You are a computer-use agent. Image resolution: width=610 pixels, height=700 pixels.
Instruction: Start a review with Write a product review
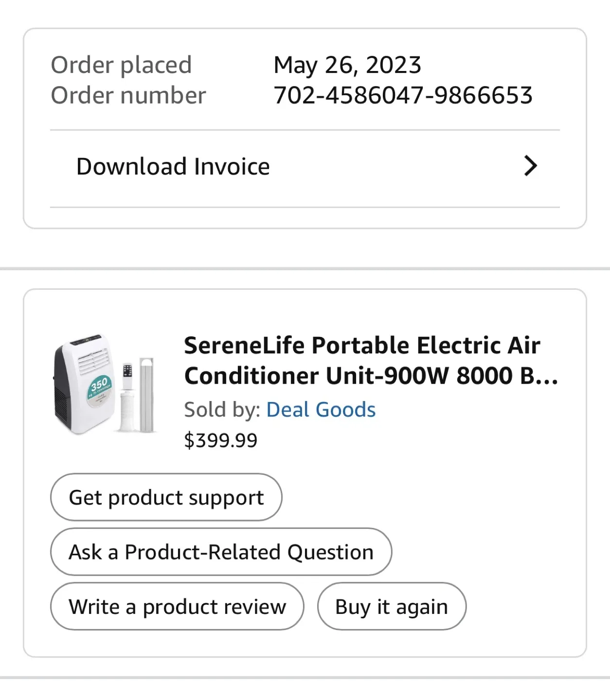click(177, 606)
